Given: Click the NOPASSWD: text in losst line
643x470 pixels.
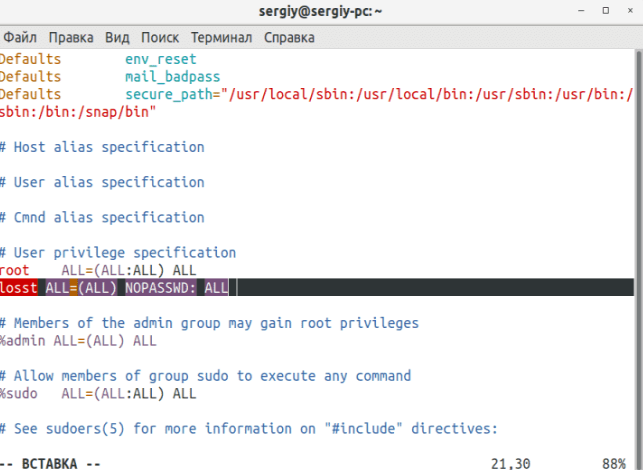Looking at the screenshot, I should (160, 288).
